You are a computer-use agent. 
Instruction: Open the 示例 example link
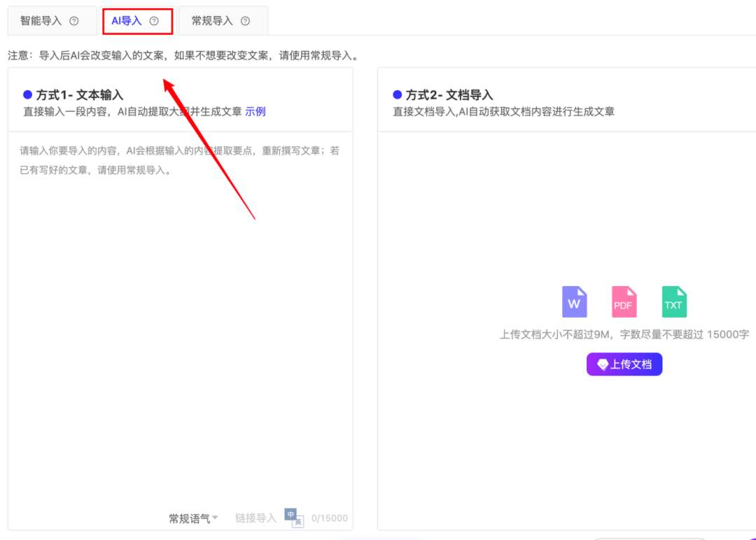point(255,111)
